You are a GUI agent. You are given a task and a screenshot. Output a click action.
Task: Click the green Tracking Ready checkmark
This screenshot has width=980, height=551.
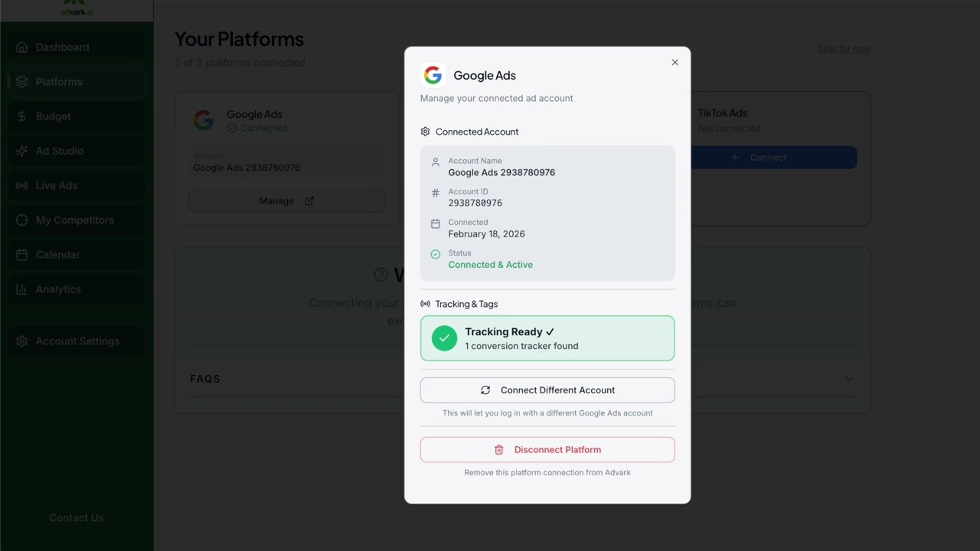(x=444, y=338)
